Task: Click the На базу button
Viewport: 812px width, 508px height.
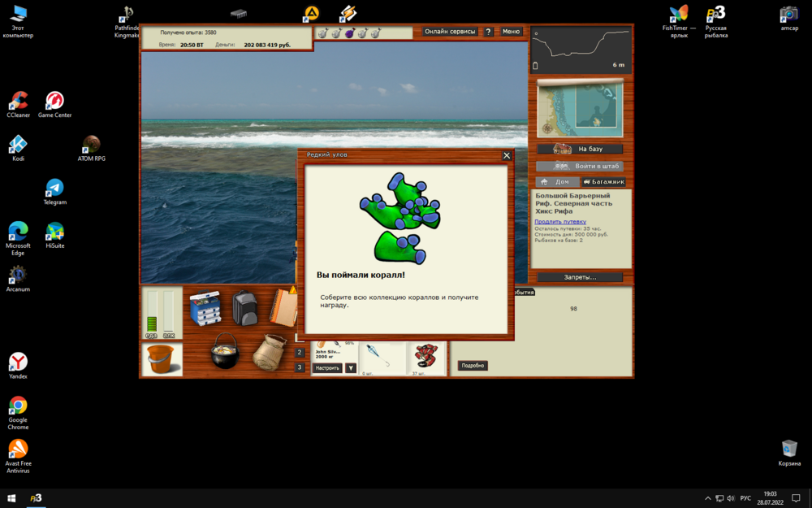Action: click(580, 149)
